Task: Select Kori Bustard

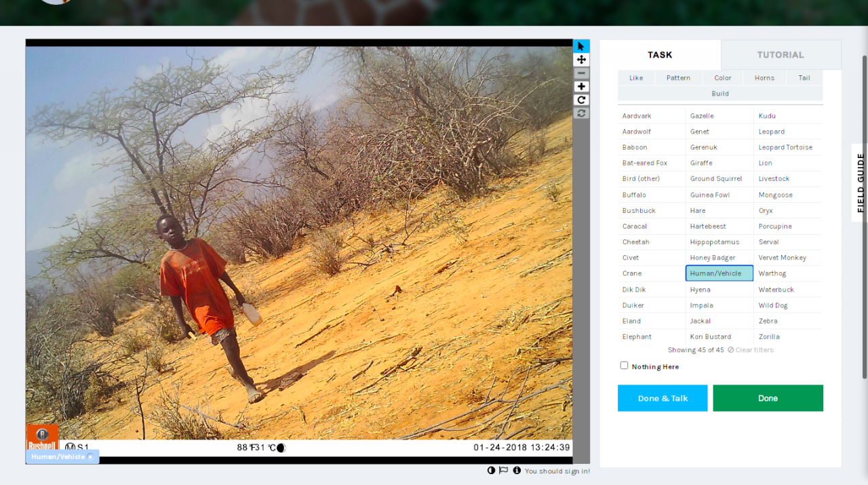Action: point(719,336)
